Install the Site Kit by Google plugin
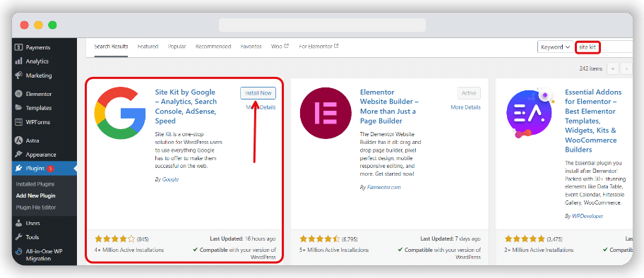The image size is (644, 278). [x=258, y=93]
